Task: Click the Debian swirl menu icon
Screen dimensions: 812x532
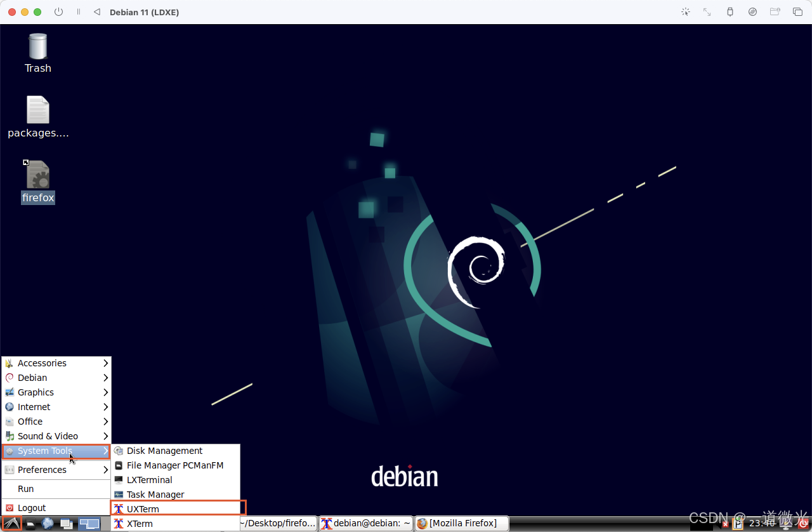Action: pos(10,378)
